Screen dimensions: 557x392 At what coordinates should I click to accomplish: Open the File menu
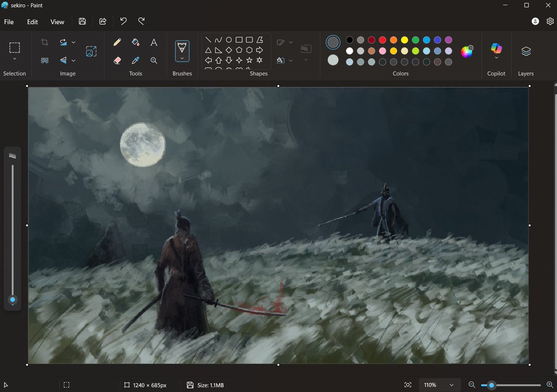point(9,22)
